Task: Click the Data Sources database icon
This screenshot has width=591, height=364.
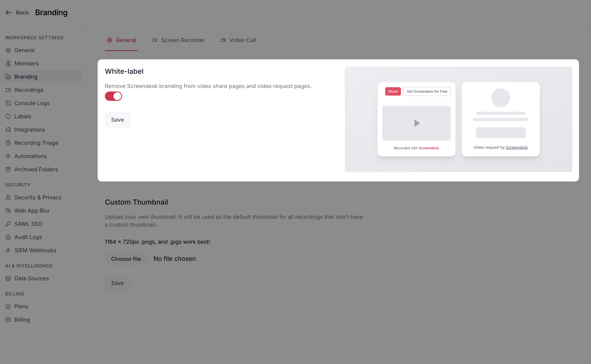Action: click(8, 279)
